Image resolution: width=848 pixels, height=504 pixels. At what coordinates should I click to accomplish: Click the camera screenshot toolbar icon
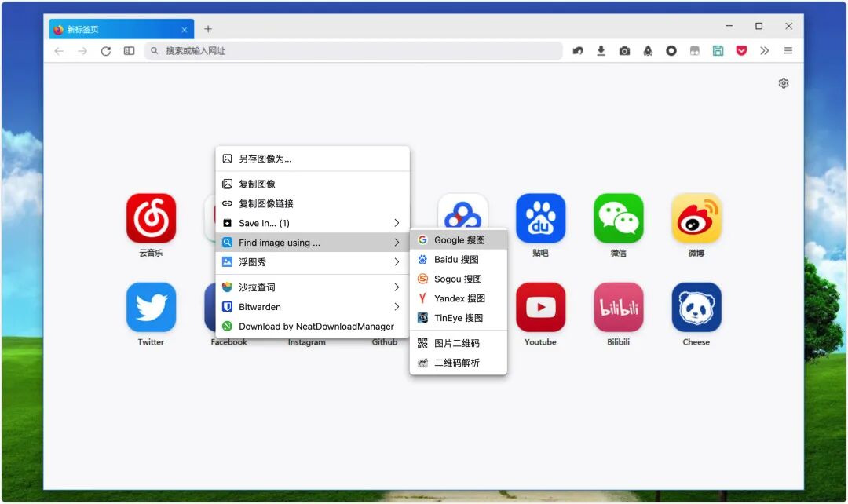click(x=624, y=51)
